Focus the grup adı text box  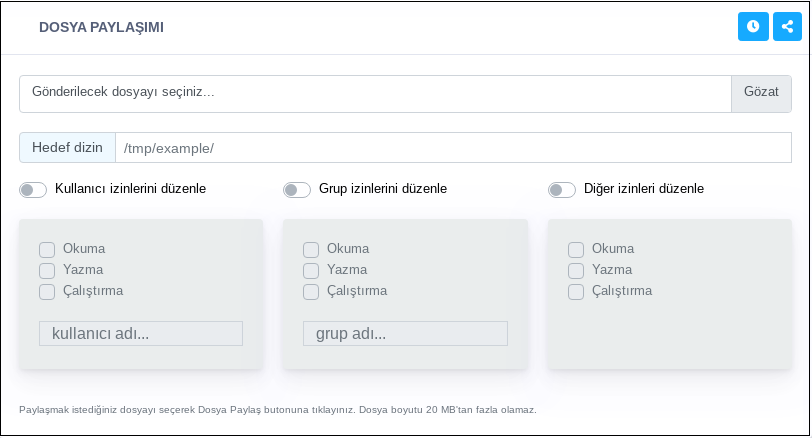tap(405, 334)
